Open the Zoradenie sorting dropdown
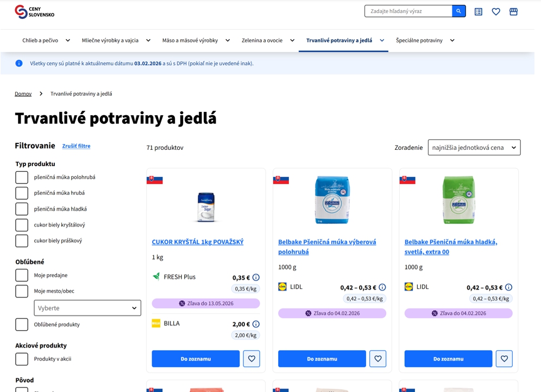Image resolution: width=541 pixels, height=392 pixels. (x=474, y=147)
